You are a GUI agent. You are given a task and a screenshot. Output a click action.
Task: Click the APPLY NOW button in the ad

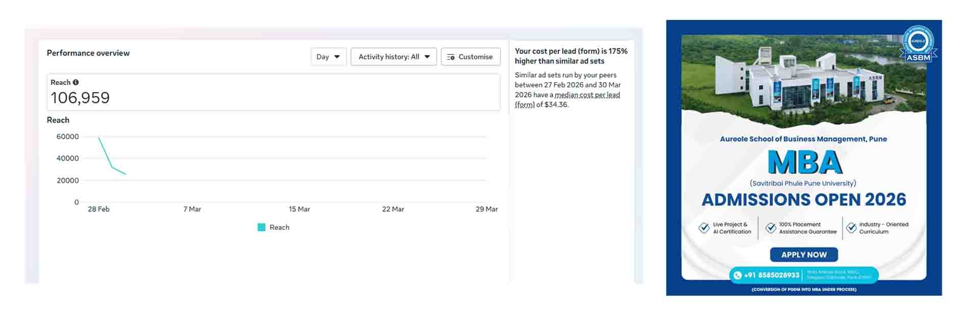[x=804, y=254]
